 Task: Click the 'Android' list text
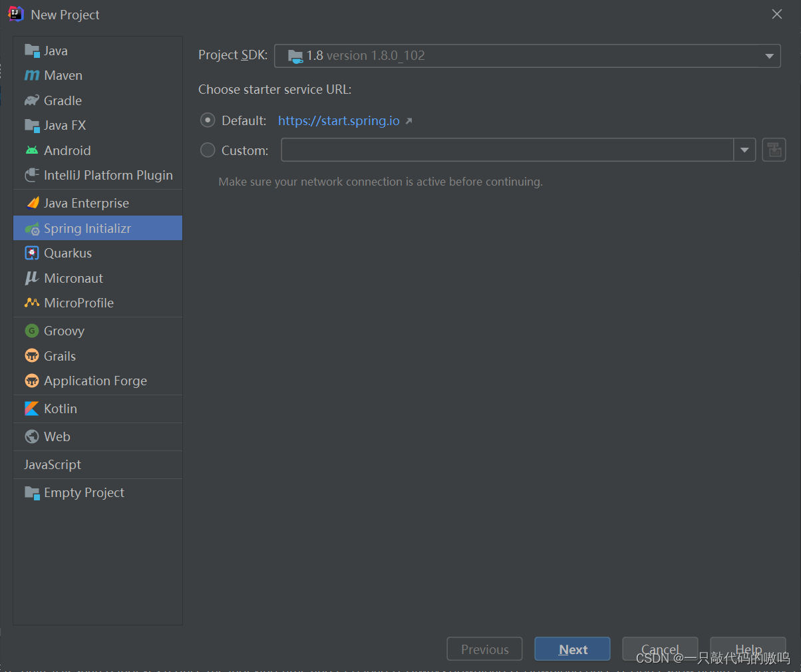[x=67, y=150]
